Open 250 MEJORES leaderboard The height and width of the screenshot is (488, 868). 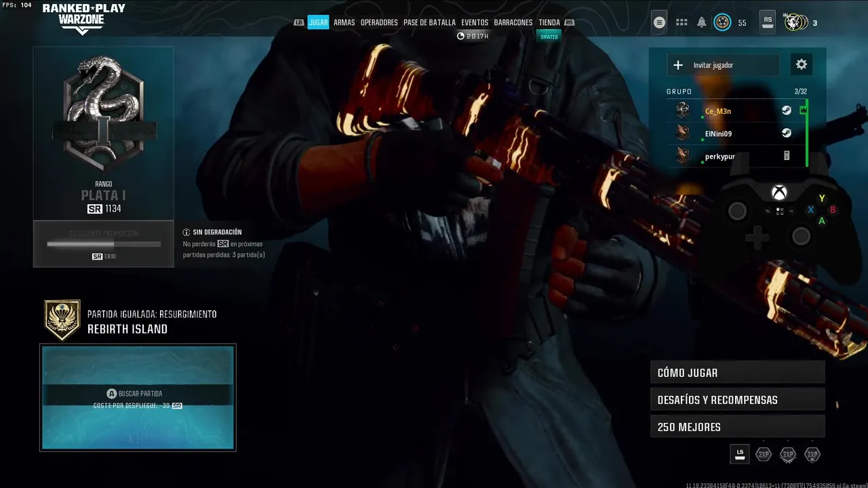pos(737,426)
